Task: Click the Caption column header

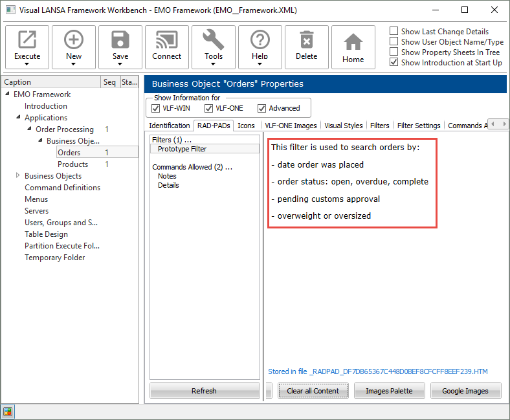Action: [51, 82]
